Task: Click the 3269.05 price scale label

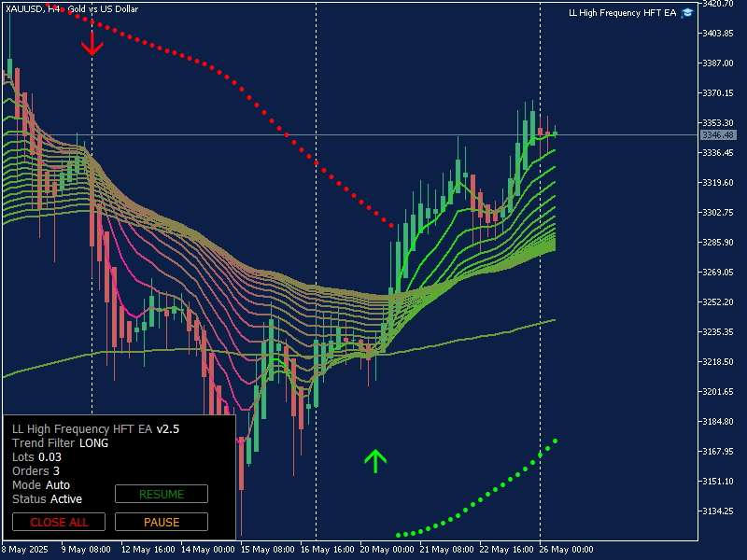Action: (x=718, y=272)
